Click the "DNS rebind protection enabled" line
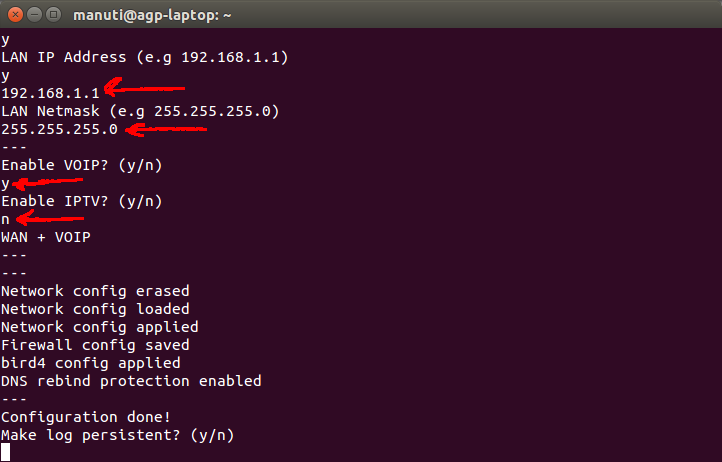Image resolution: width=722 pixels, height=462 pixels. pos(131,381)
